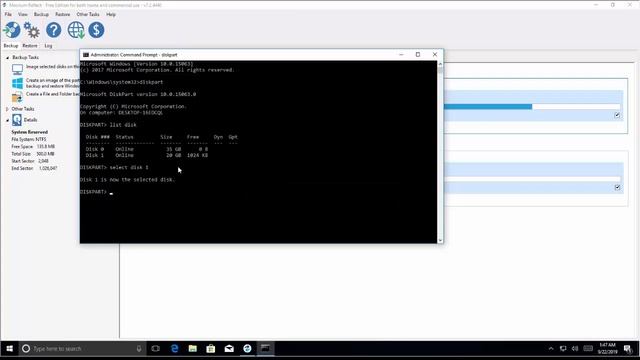Toggle the first disk partition checkbox
The width and height of the screenshot is (640, 360).
click(x=617, y=115)
